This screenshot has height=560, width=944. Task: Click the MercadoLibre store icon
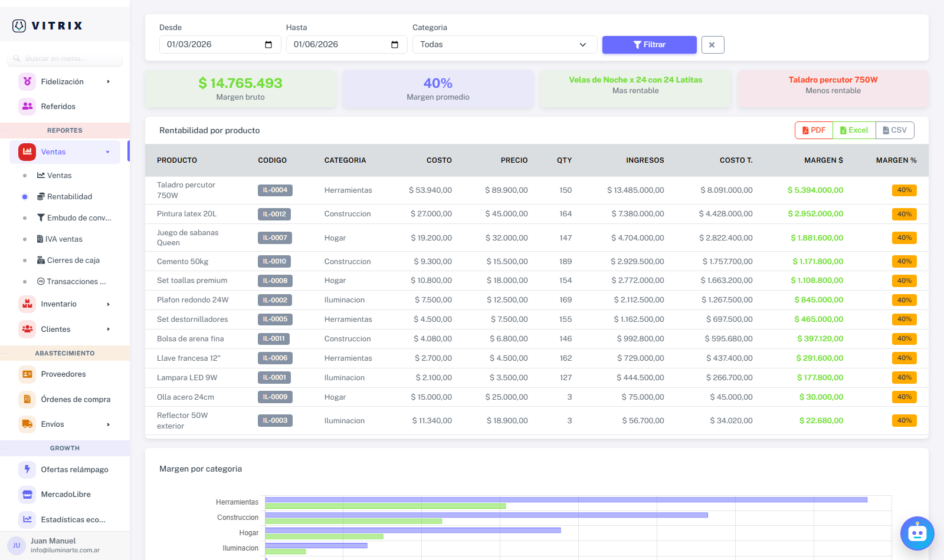27,494
